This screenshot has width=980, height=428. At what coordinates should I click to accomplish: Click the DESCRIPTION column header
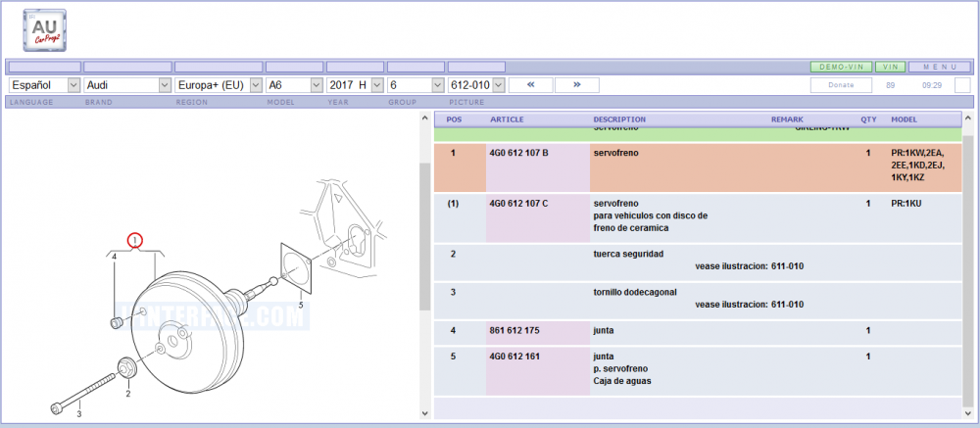[619, 119]
